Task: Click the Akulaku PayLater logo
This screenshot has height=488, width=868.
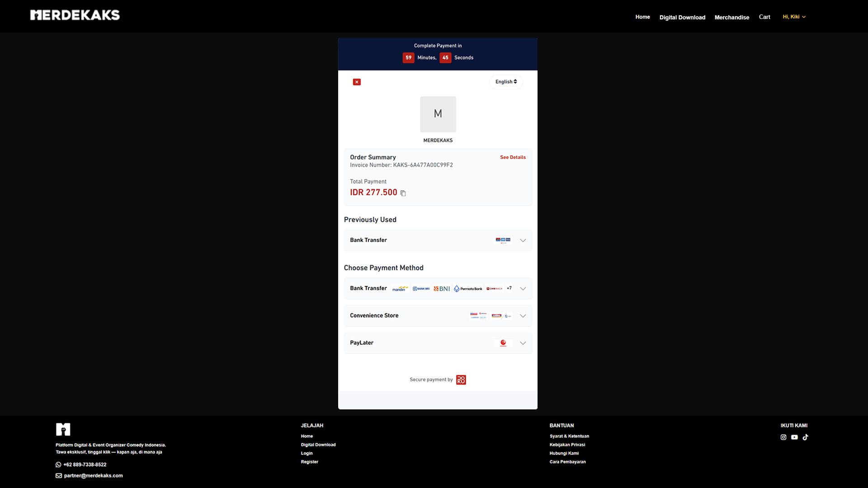Action: [x=503, y=343]
